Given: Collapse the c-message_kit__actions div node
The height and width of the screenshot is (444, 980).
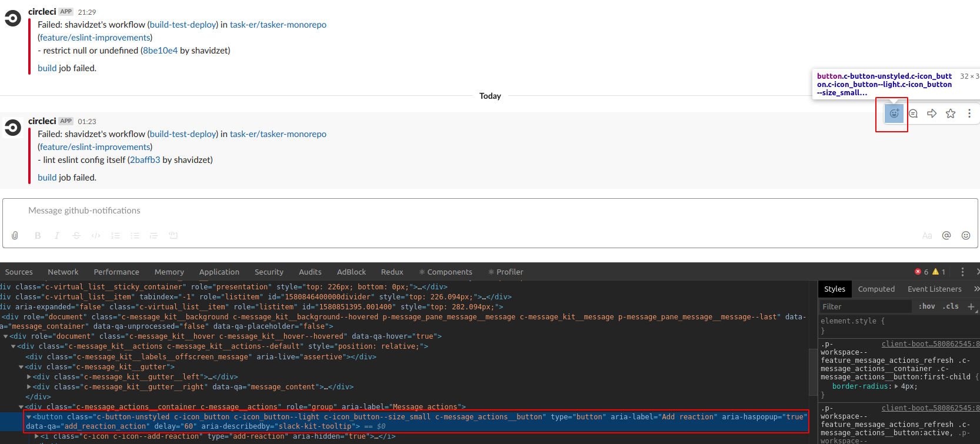Looking at the screenshot, I should tap(14, 346).
